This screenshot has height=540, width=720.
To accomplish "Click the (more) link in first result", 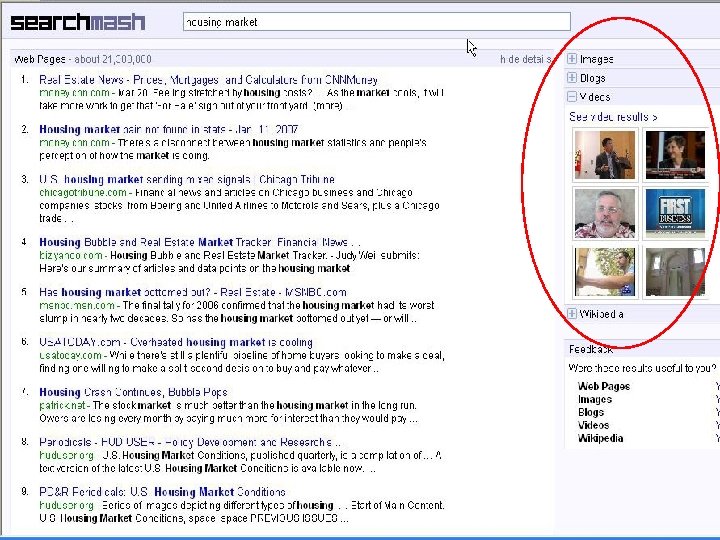I will [327, 106].
